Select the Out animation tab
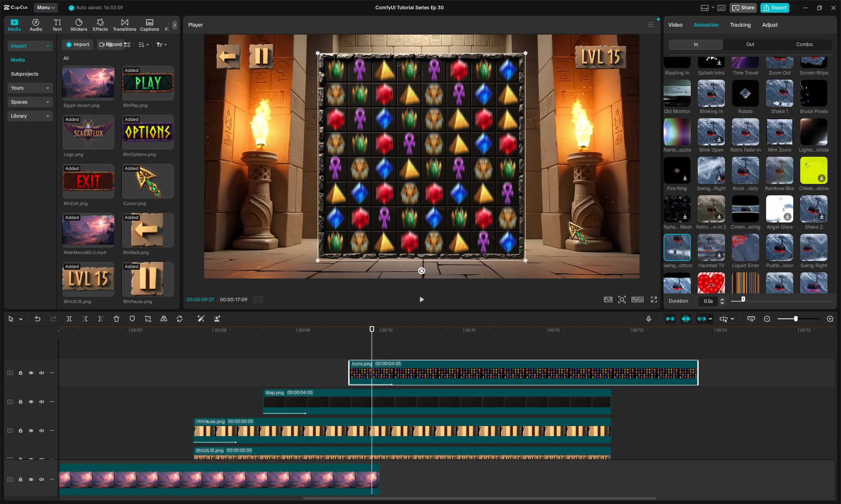 [x=750, y=44]
